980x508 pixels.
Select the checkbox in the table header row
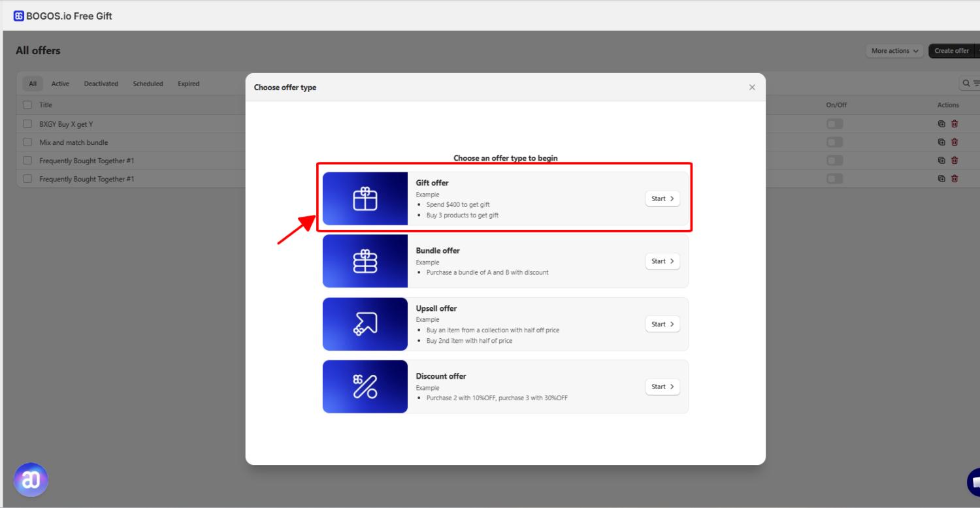[x=27, y=104]
